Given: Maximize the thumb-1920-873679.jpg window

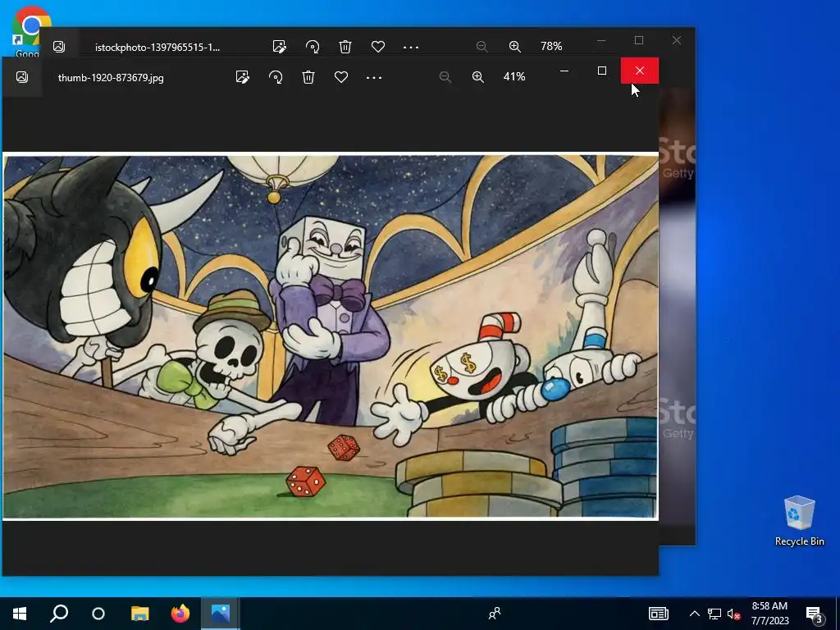Looking at the screenshot, I should 601,71.
